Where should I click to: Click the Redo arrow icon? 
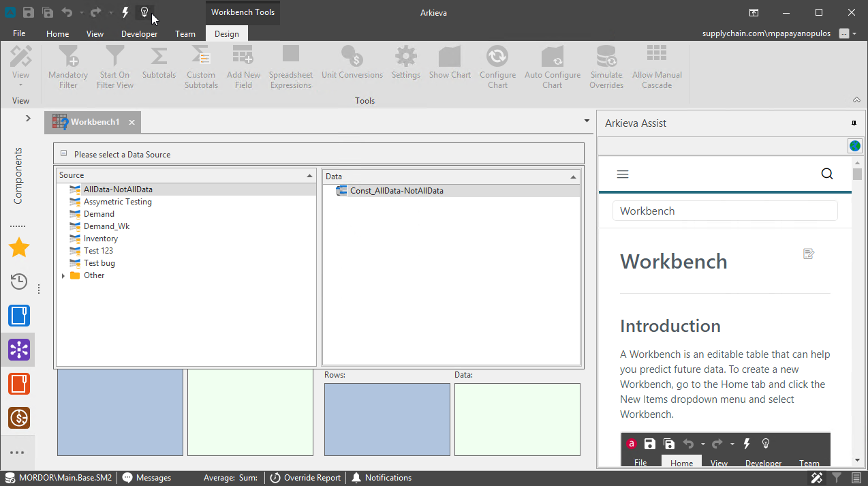click(96, 12)
